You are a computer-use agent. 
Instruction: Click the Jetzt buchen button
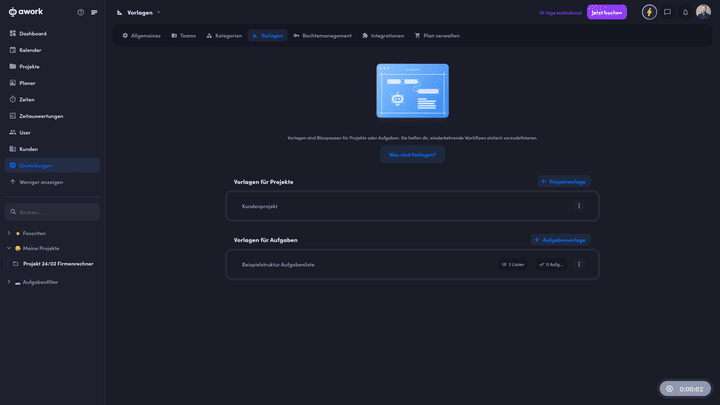607,12
